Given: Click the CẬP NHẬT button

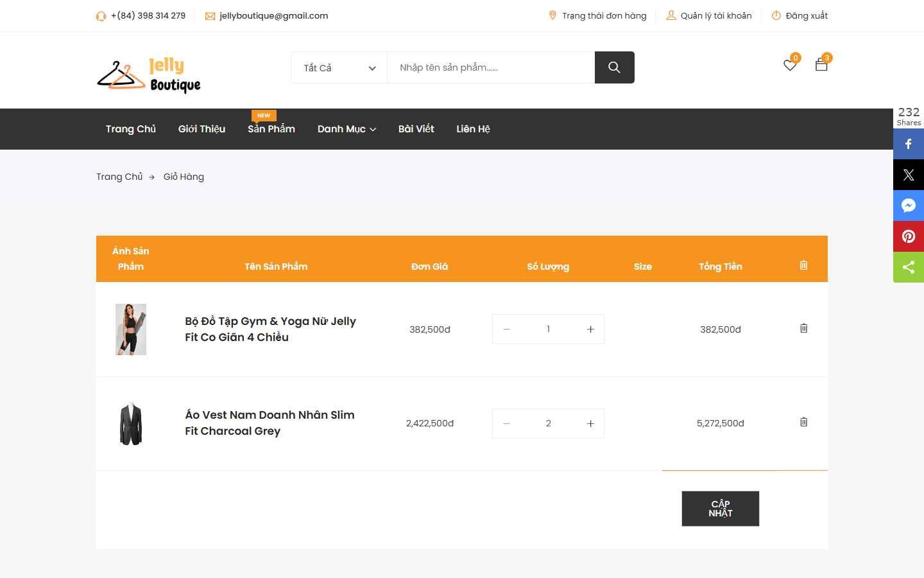Looking at the screenshot, I should 721,509.
